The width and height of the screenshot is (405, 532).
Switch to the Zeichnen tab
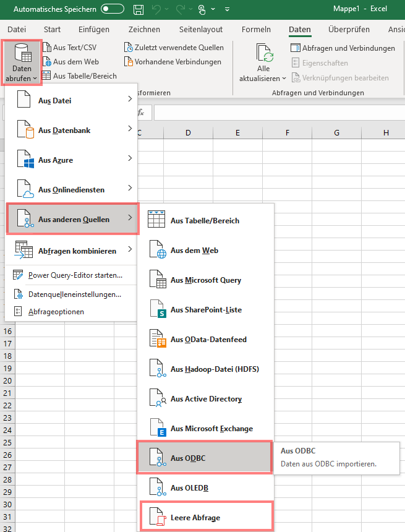[x=144, y=30]
